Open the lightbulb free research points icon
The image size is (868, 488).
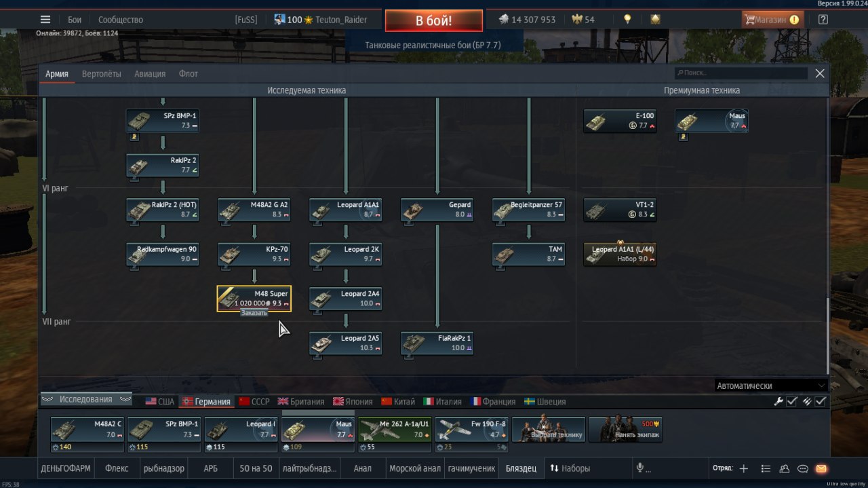[627, 20]
